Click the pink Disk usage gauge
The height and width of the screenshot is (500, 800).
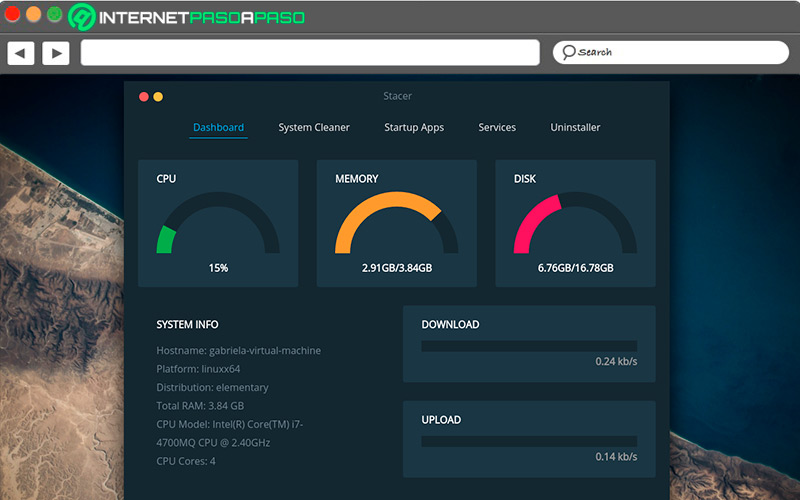[x=575, y=223]
